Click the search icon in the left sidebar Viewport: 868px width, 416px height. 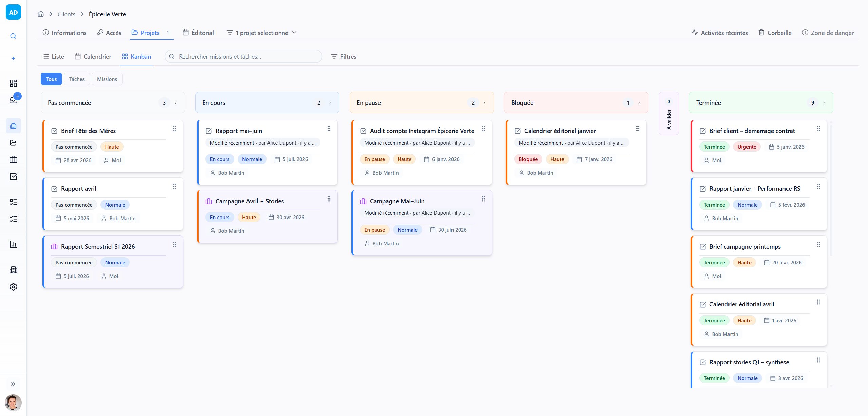(13, 36)
